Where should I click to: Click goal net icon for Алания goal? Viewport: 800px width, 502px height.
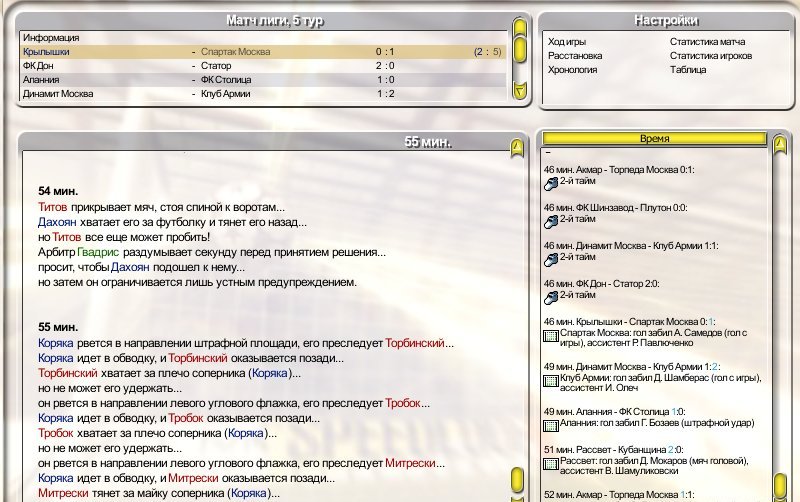pos(550,424)
